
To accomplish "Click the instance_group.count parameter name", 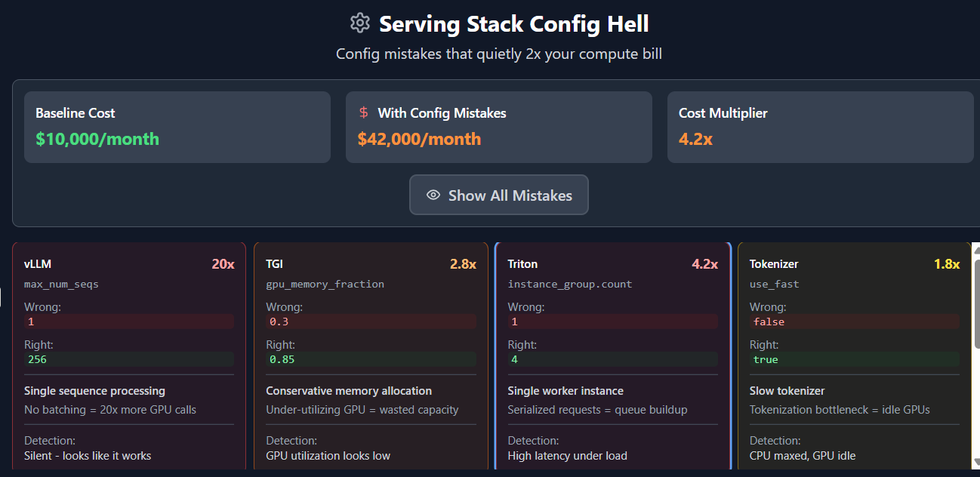I will click(570, 285).
